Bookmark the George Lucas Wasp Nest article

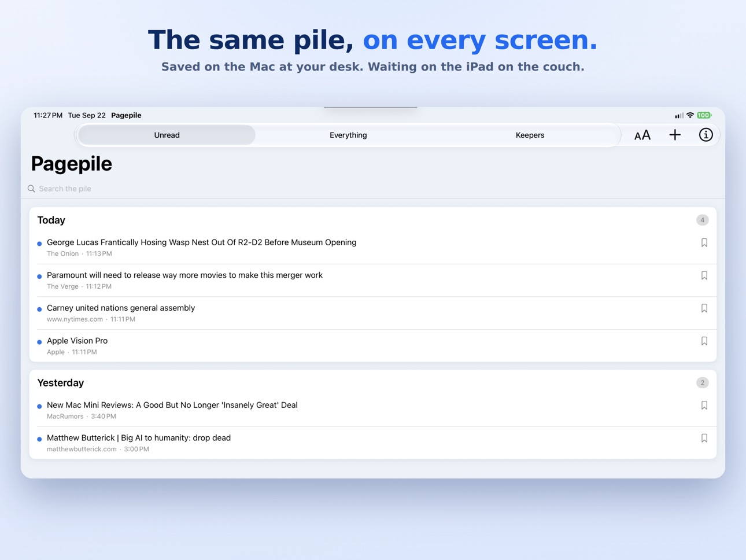pyautogui.click(x=704, y=243)
